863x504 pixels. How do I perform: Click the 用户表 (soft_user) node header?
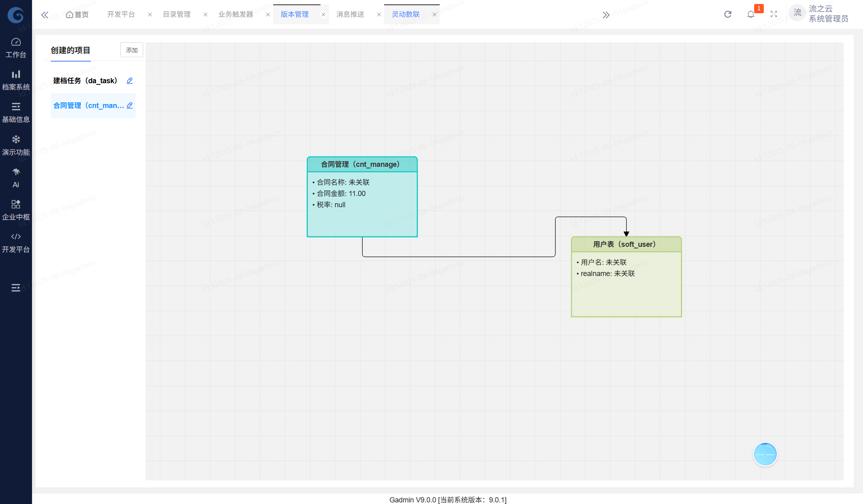(x=626, y=244)
